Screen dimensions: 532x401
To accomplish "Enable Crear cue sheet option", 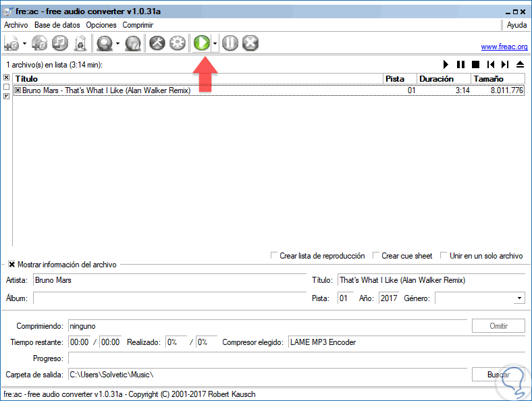I will pyautogui.click(x=375, y=255).
